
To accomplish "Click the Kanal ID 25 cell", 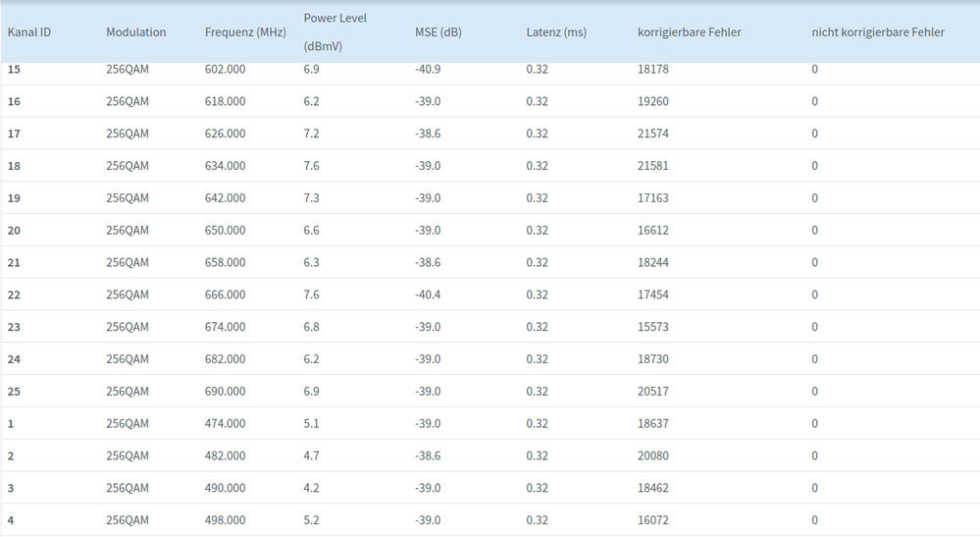I will [14, 392].
